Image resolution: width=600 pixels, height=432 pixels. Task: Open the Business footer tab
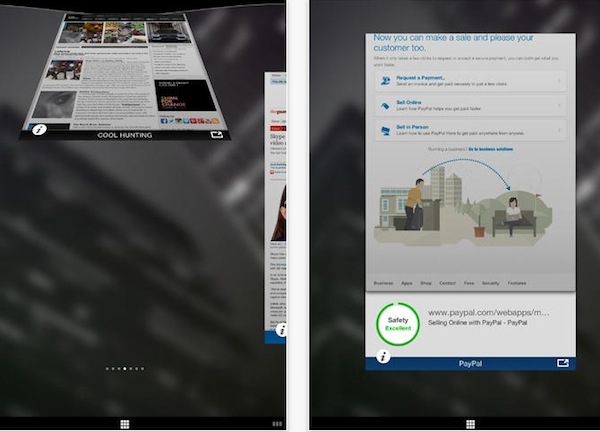383,283
